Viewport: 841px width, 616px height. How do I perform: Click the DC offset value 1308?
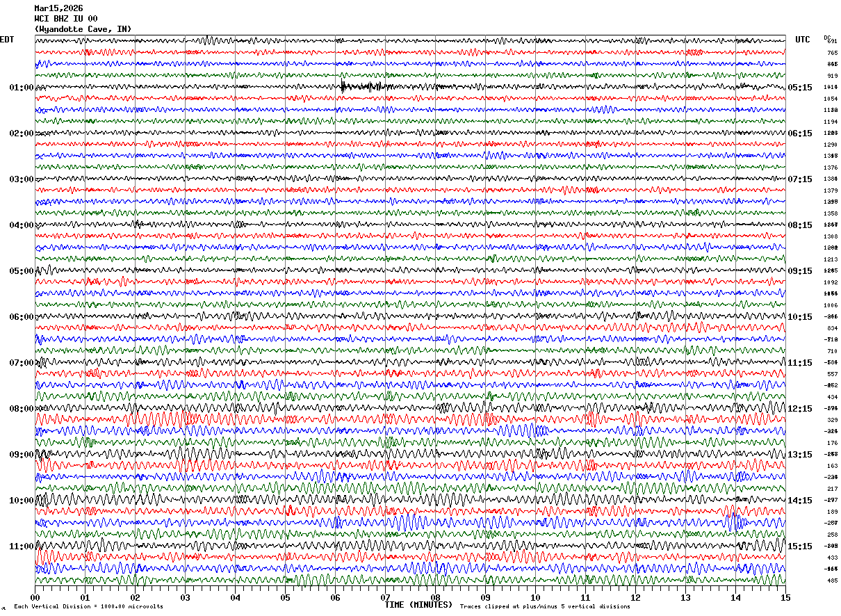click(x=831, y=236)
